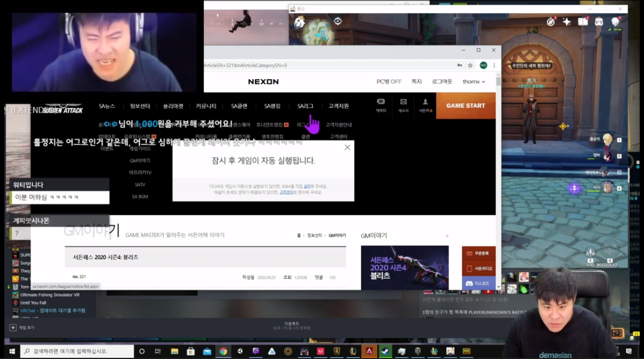644x359 pixels.
Task: Open the Mail app from the taskbar
Action: pos(207,351)
